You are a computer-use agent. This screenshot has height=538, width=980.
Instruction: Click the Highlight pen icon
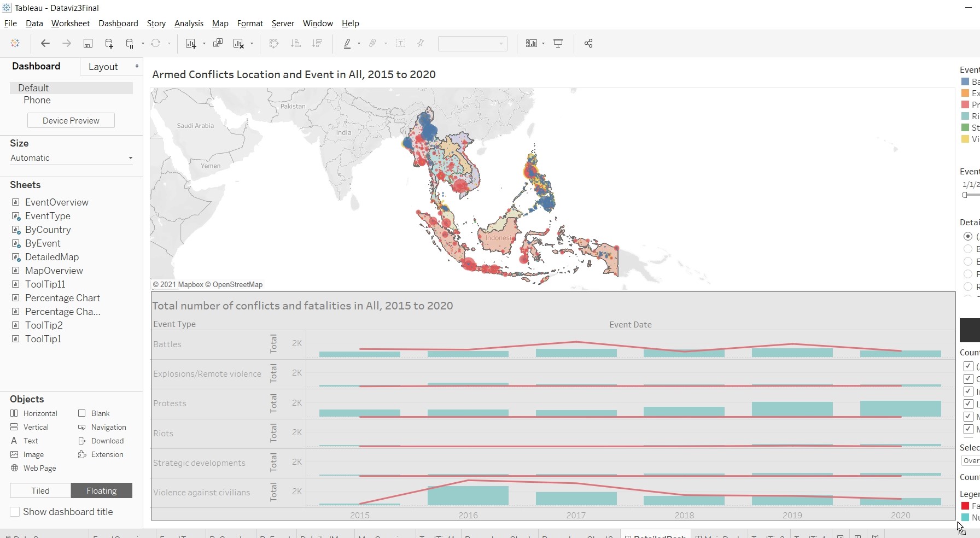click(347, 44)
